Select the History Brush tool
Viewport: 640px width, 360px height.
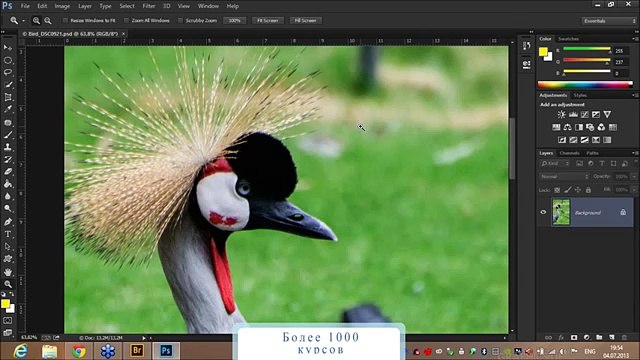tap(8, 159)
